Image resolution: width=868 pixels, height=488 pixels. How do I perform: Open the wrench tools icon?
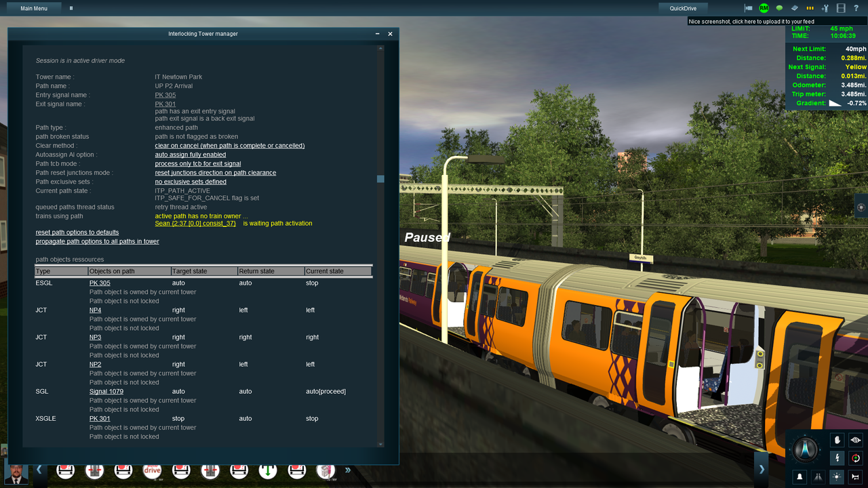[825, 8]
